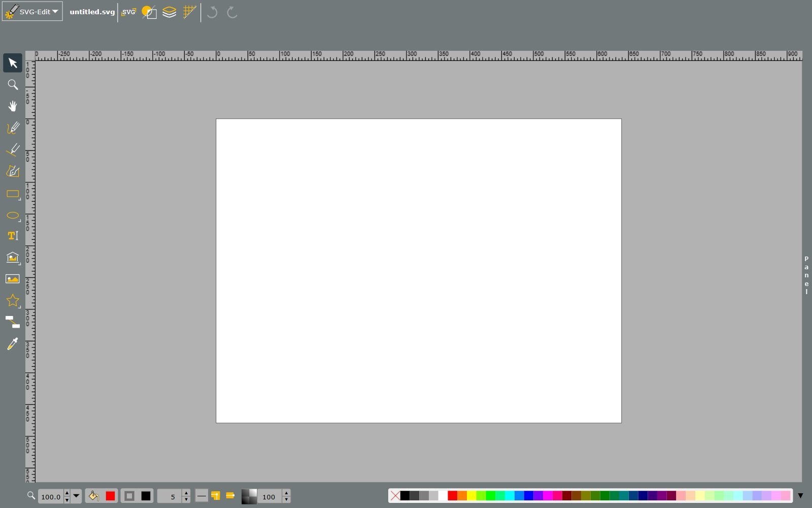Click the untitled.svg document title
812x508 pixels.
pos(92,12)
